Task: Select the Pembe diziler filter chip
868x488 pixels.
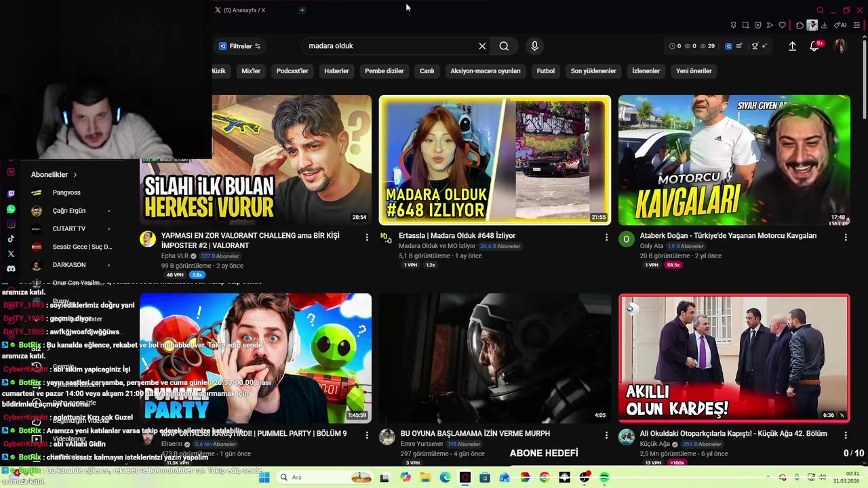Action: (384, 71)
